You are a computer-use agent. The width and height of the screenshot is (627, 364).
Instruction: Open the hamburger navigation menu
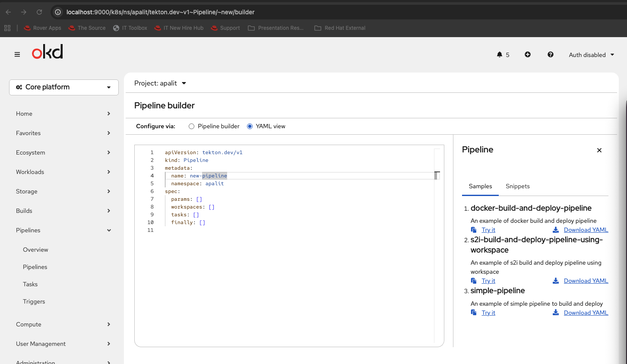tap(17, 54)
